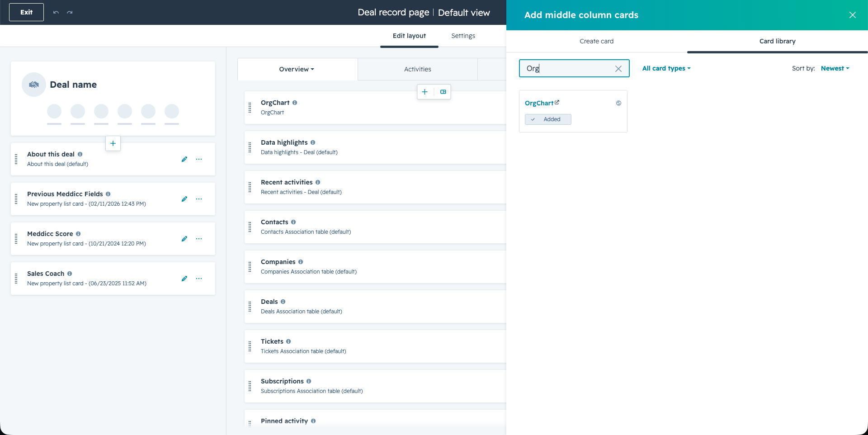Open more options for About this deal
The image size is (868, 435).
[x=199, y=159]
